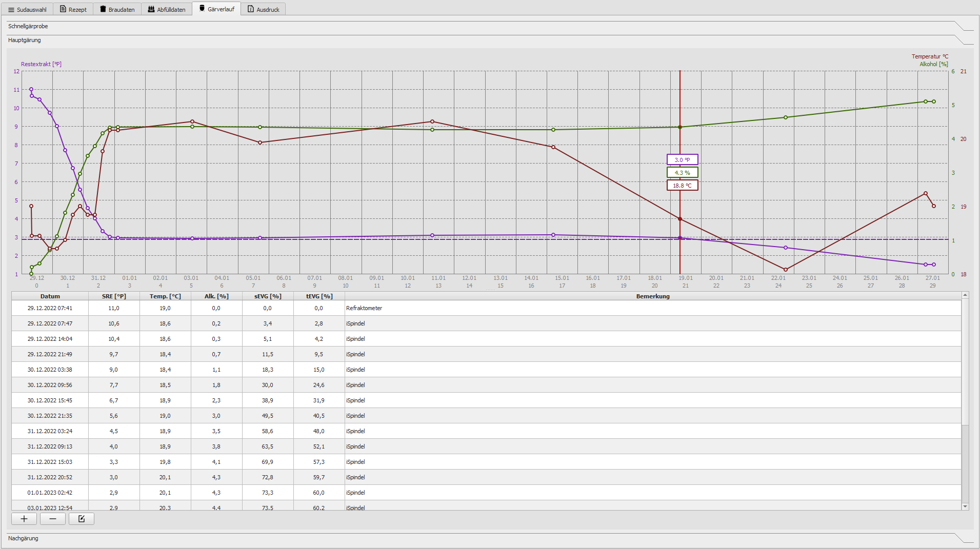
Task: Click the Sudauswahl hamburger list icon
Action: (x=11, y=10)
